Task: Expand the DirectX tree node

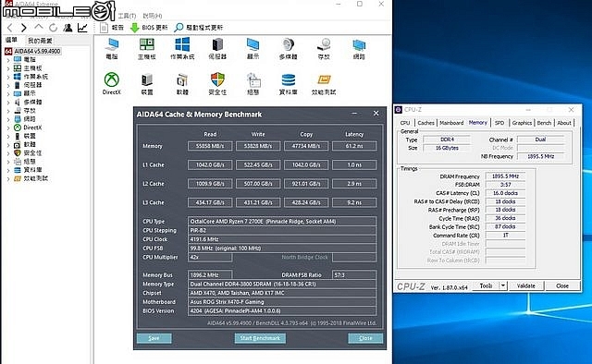Action: (x=8, y=127)
